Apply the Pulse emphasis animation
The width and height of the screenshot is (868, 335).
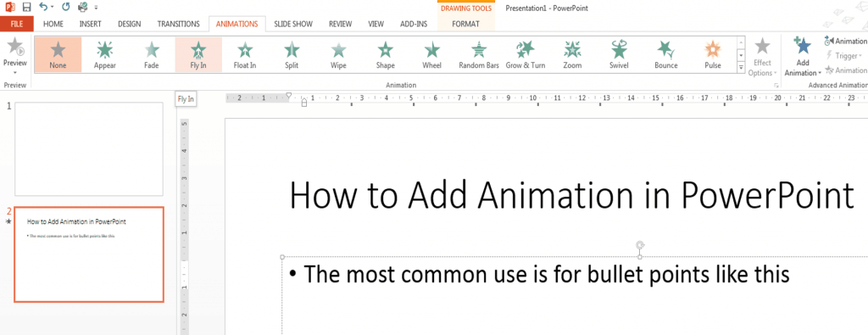click(713, 54)
